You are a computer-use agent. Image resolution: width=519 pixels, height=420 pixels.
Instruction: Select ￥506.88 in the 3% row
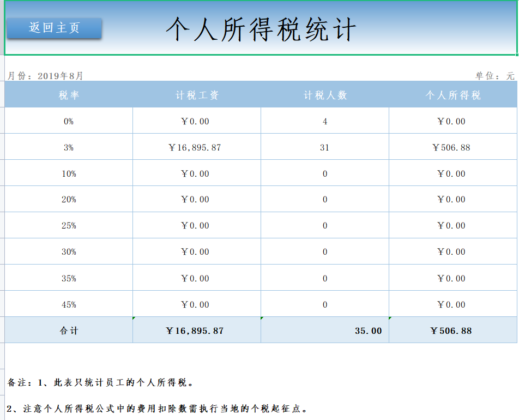453,147
